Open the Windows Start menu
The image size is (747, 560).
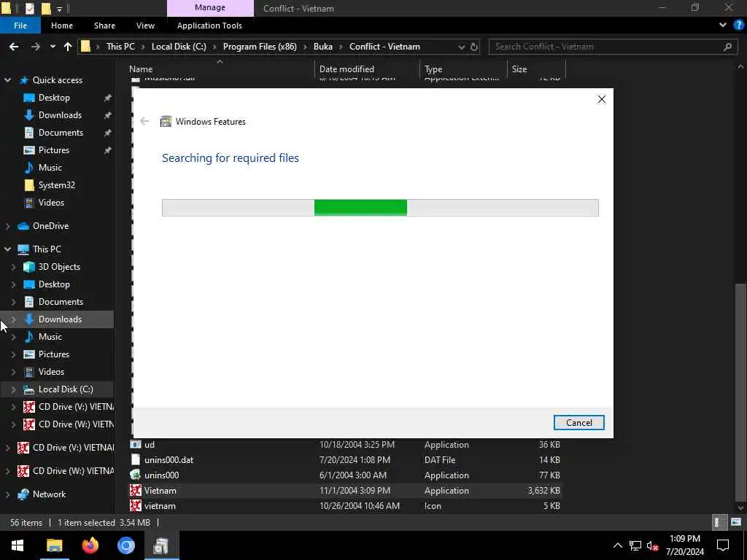pyautogui.click(x=18, y=545)
